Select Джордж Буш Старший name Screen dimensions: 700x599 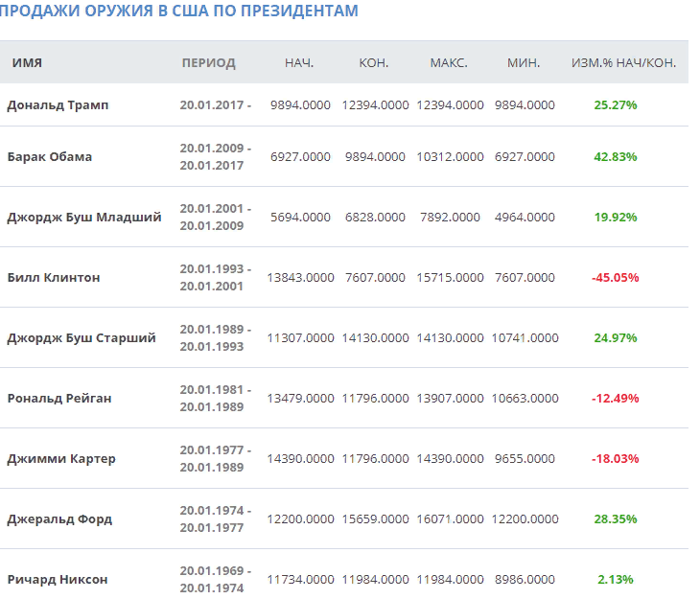pyautogui.click(x=82, y=337)
